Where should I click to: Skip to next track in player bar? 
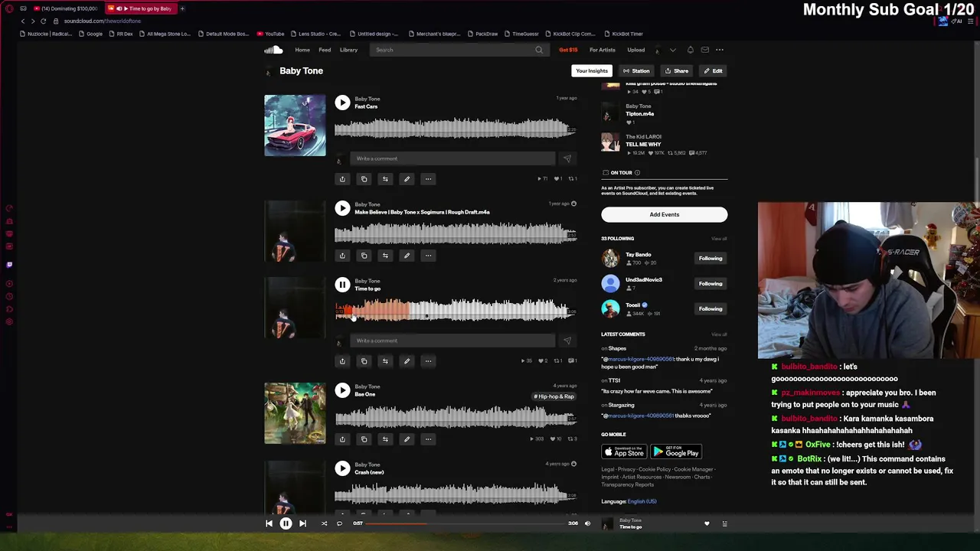point(302,523)
